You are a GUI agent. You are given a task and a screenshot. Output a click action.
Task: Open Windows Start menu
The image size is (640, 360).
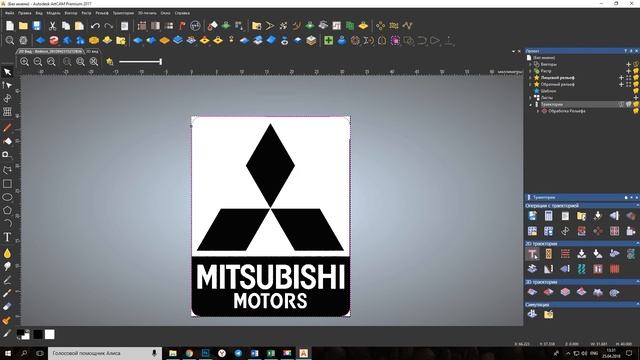[8, 353]
